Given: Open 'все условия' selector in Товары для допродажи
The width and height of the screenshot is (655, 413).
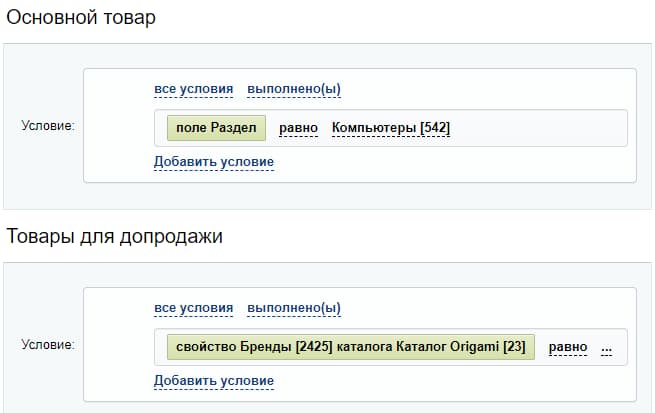Looking at the screenshot, I should tap(193, 308).
